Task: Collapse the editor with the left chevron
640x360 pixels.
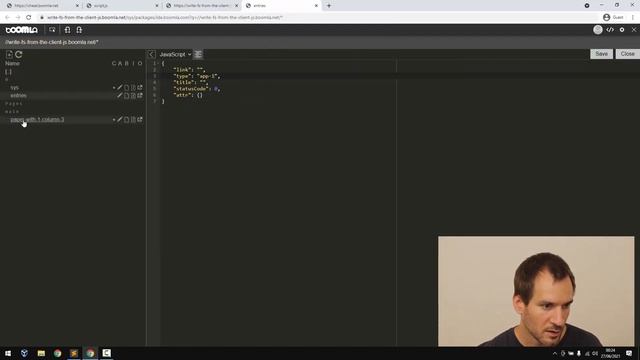Action: [151, 54]
